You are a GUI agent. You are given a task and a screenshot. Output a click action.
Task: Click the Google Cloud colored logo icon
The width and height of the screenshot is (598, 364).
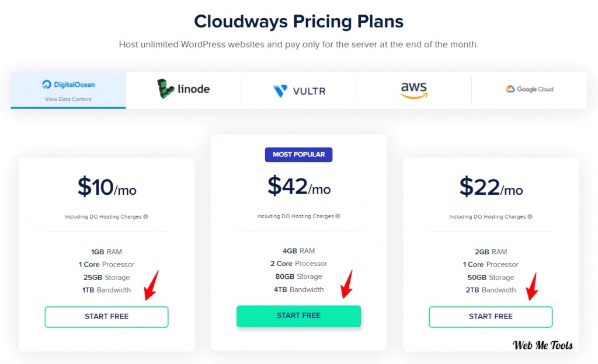510,89
